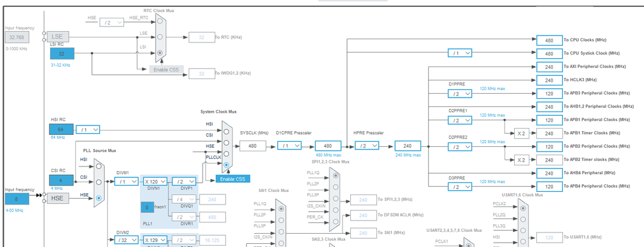The image size is (644, 247).
Task: Click the fracn1 value box
Action: 147,208
